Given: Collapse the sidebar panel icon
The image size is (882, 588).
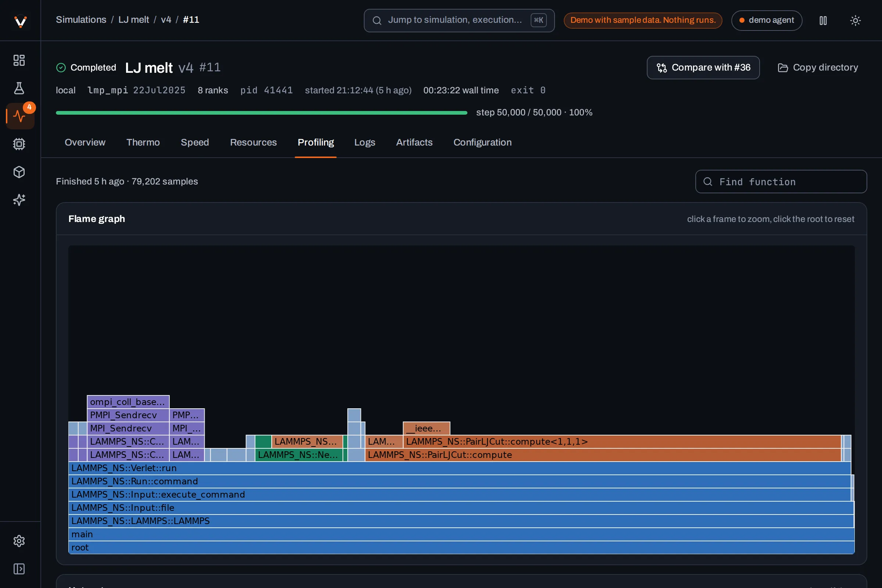Looking at the screenshot, I should [19, 569].
